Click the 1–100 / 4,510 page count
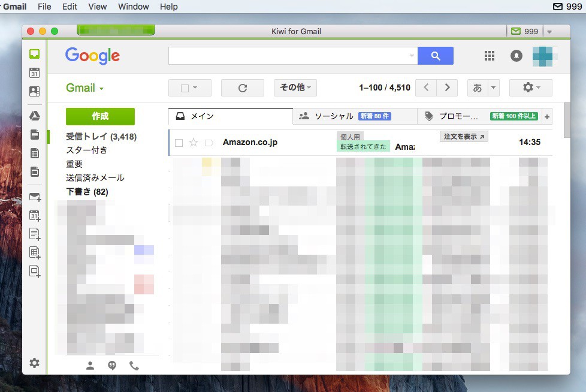This screenshot has width=586, height=392. pos(385,88)
